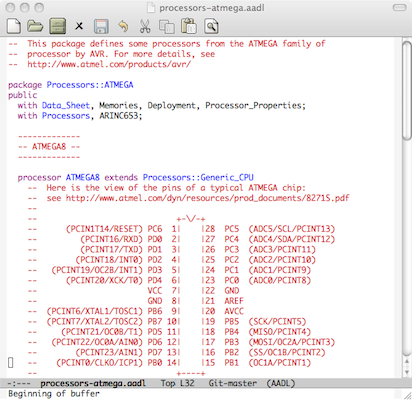Open the 8271S.pdf datasheet URL
The width and height of the screenshot is (412, 400).
(207, 198)
